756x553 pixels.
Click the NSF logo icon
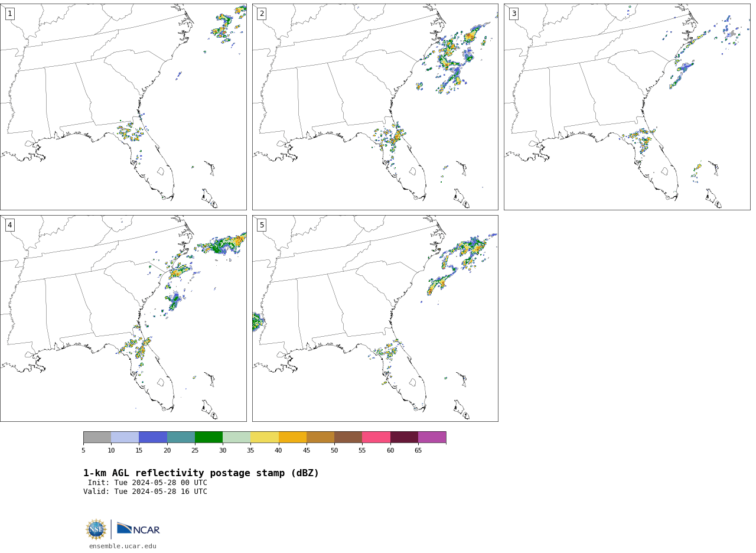(96, 529)
